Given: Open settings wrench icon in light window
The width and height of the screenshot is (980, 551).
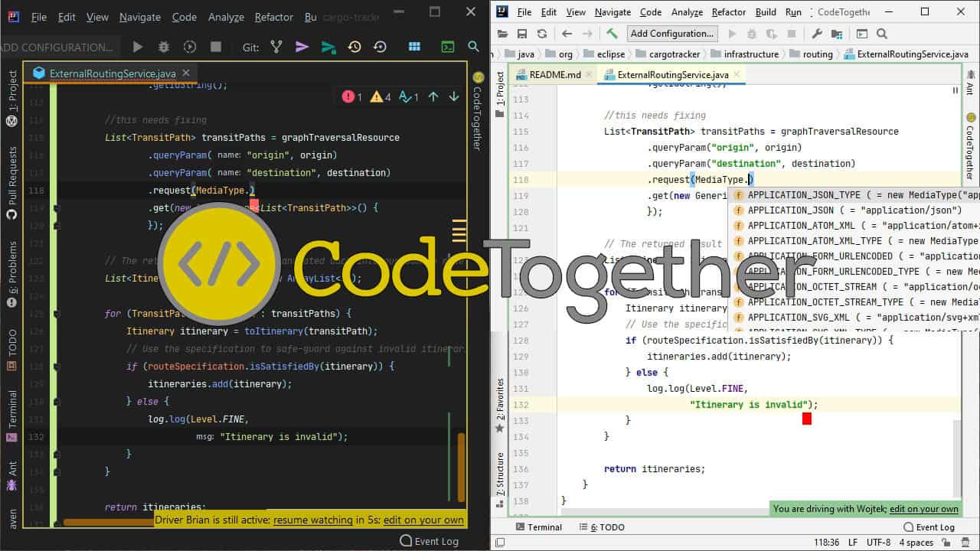Looking at the screenshot, I should (817, 34).
